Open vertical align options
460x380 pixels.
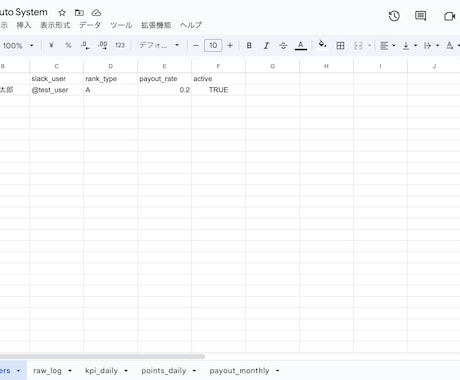click(409, 45)
